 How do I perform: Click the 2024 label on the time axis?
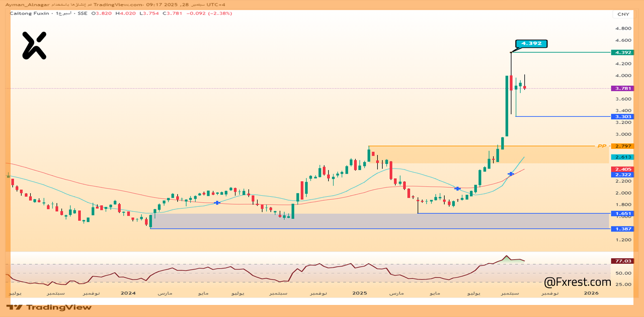coord(128,292)
